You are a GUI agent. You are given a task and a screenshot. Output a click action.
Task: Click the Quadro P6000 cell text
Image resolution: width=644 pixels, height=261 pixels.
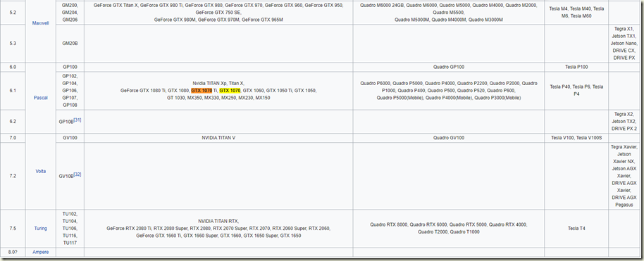click(449, 91)
